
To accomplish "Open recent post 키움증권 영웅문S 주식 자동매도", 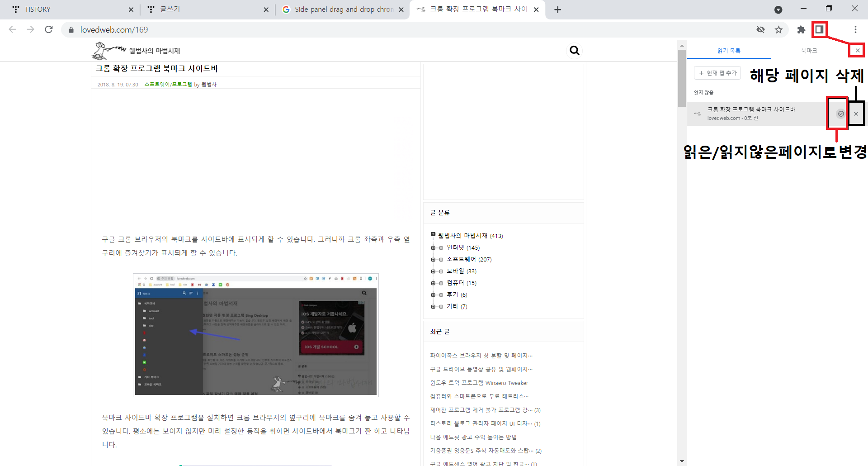I will click(x=482, y=451).
